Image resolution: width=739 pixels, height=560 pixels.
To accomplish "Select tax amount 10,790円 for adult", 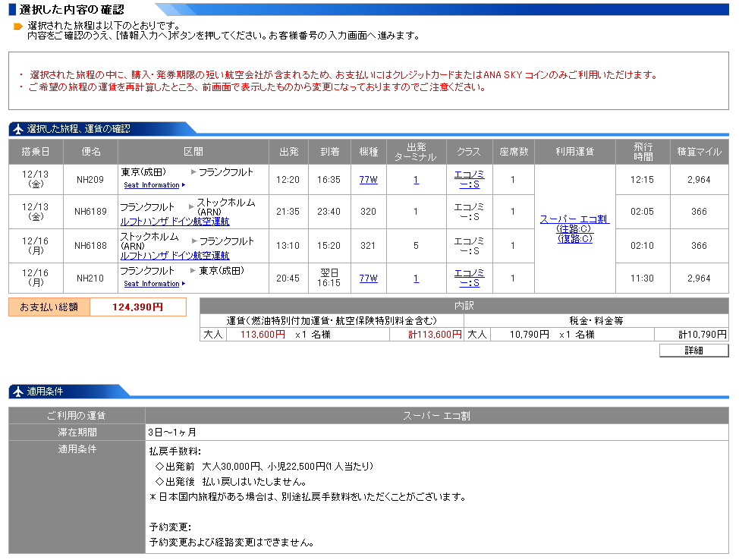I will 530,335.
